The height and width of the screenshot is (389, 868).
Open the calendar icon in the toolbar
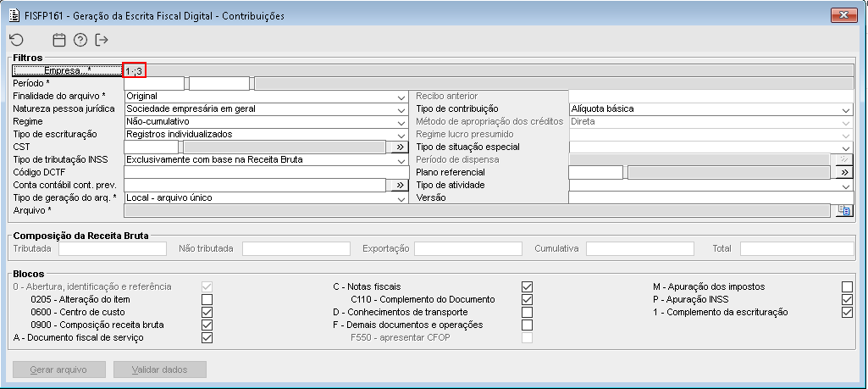[x=59, y=40]
